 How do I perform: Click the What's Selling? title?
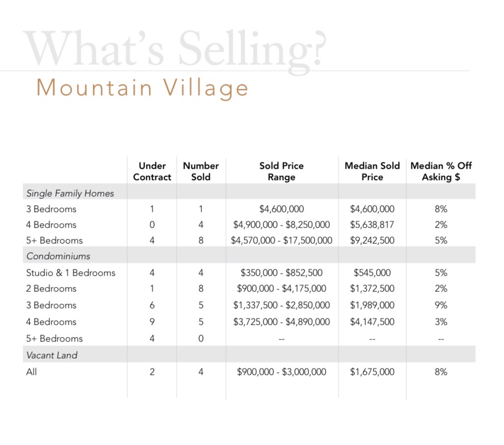pyautogui.click(x=175, y=49)
